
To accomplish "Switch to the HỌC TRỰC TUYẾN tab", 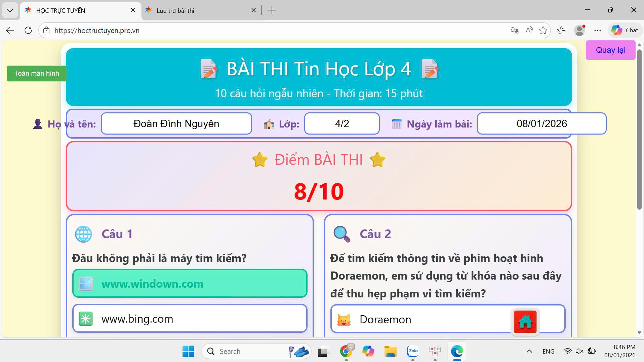I will tap(61, 10).
